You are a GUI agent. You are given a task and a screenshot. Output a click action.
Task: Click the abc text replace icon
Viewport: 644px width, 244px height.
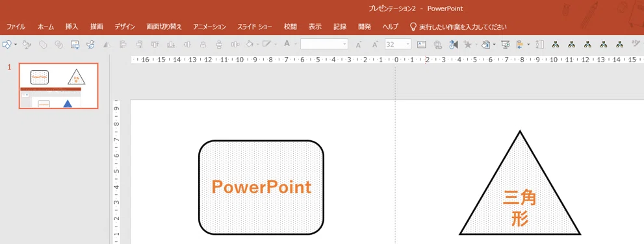(636, 43)
